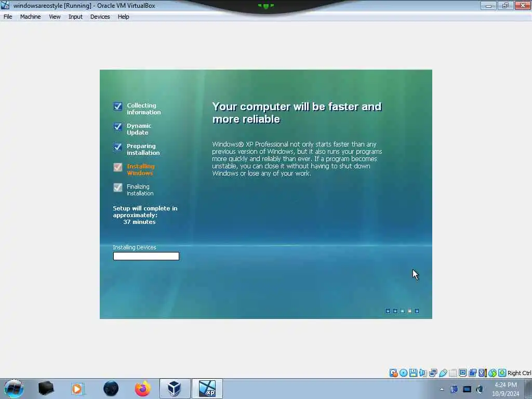Click the first setup slide indicator square
Viewport: 532px width, 399px height.
click(388, 311)
